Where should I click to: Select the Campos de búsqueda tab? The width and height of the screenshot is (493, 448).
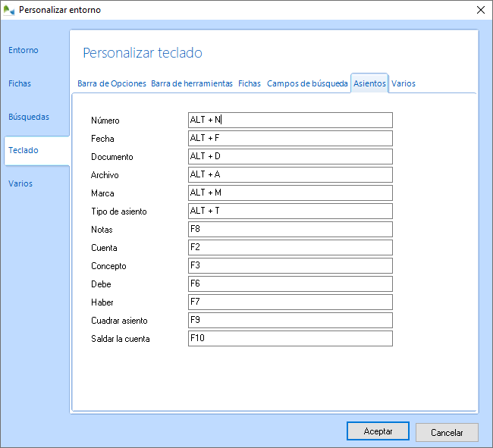(x=306, y=83)
